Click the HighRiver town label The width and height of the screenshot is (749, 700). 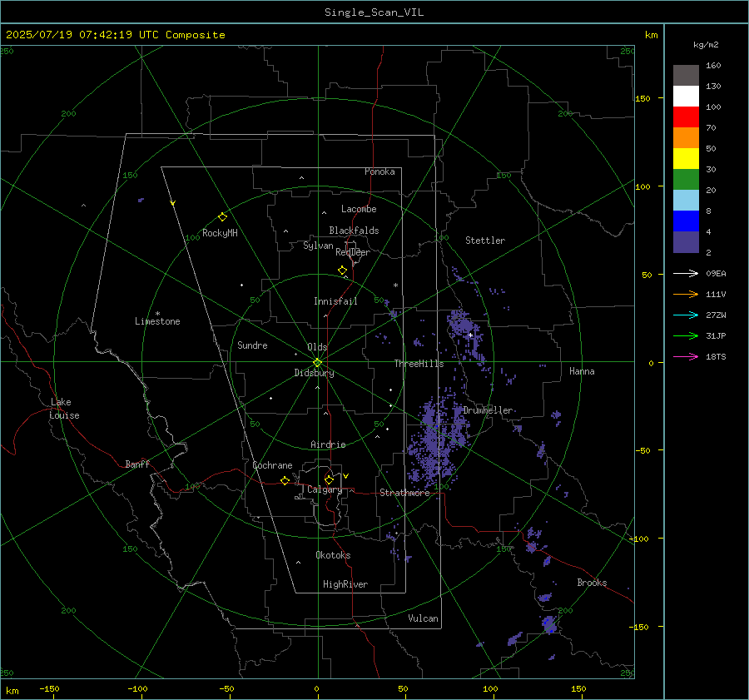click(345, 584)
